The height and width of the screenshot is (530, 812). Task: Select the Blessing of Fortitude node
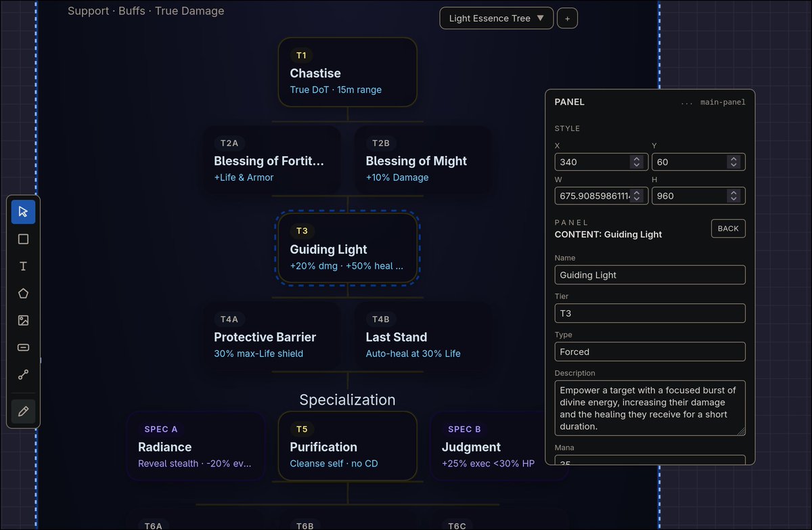(271, 160)
